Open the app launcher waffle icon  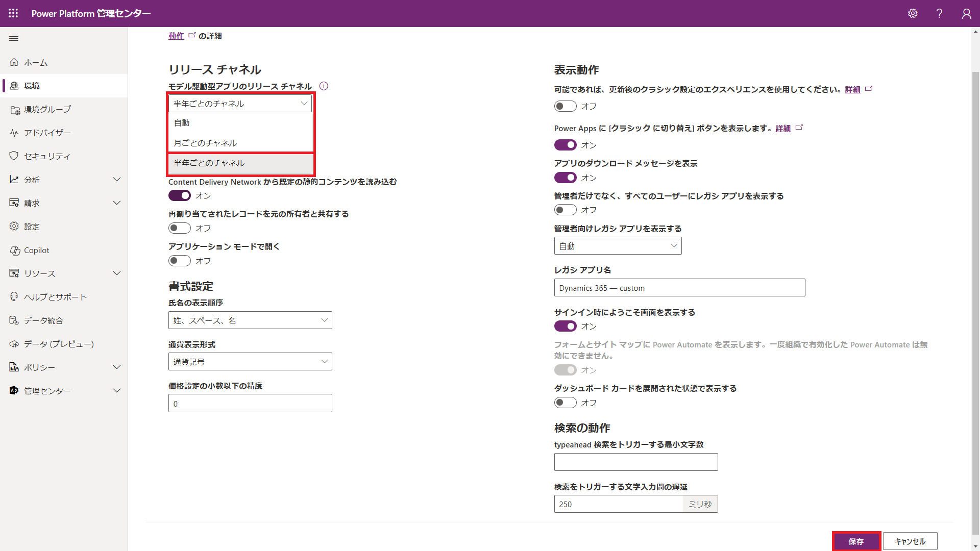13,13
